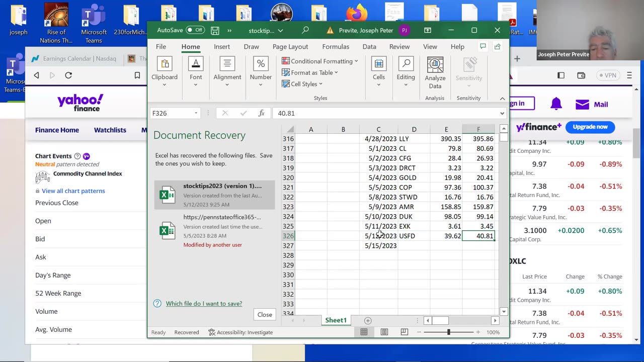Viewport: 644px width, 362px height.
Task: Click View all chart patterns link
Action: [73, 191]
